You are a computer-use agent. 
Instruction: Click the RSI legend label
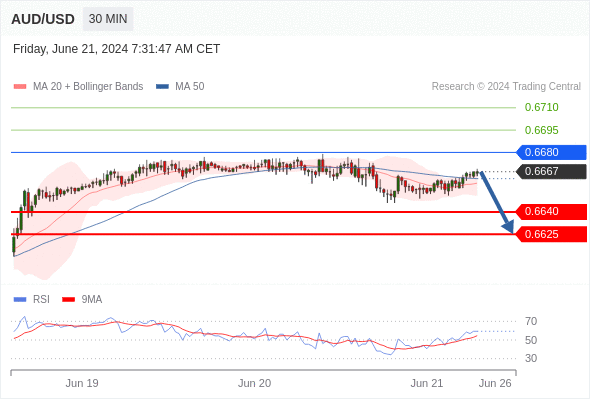[x=41, y=300]
